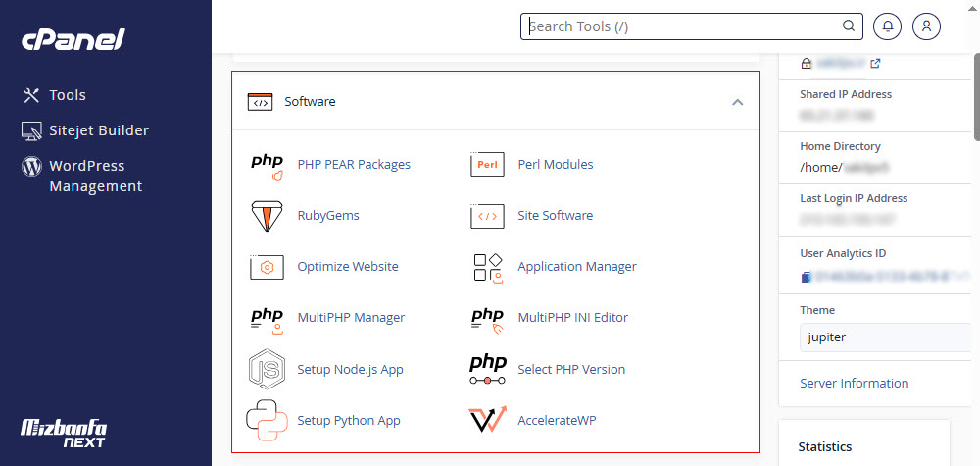Screen dimensions: 980x466
Task: Open the Optimize Website link
Action: pos(348,267)
